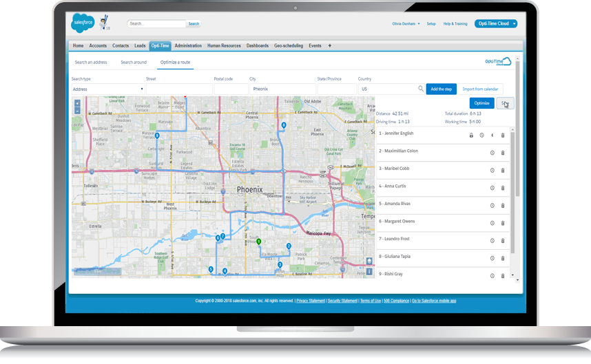The width and height of the screenshot is (591, 364).
Task: Click Import from calendar button
Action: (x=481, y=89)
